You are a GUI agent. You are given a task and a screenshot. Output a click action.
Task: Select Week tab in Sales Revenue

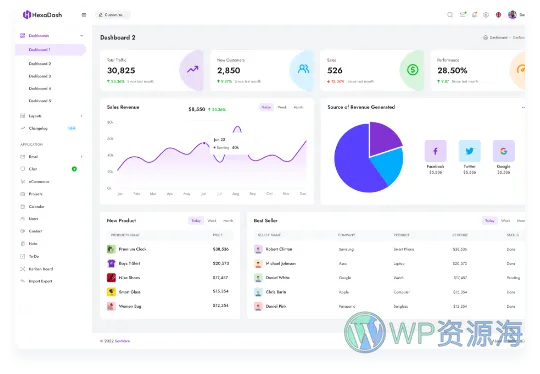[x=282, y=107]
